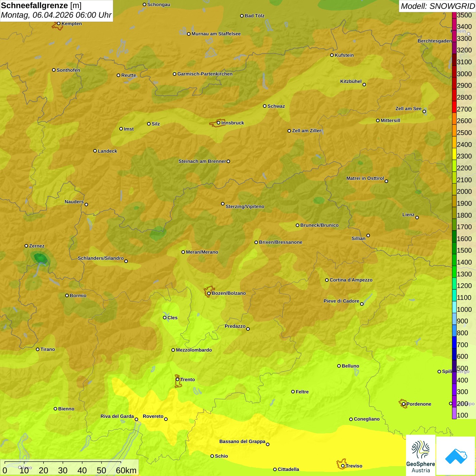Click the Feltre location dot
This screenshot has width=476, height=476.
(293, 392)
